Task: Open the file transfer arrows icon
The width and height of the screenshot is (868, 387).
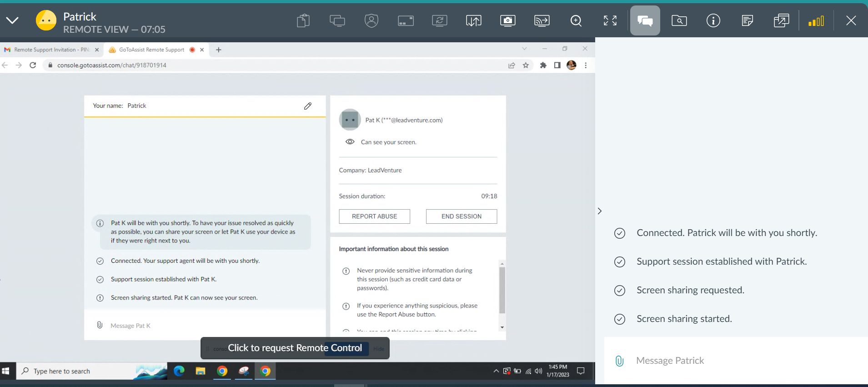Action: pyautogui.click(x=474, y=20)
